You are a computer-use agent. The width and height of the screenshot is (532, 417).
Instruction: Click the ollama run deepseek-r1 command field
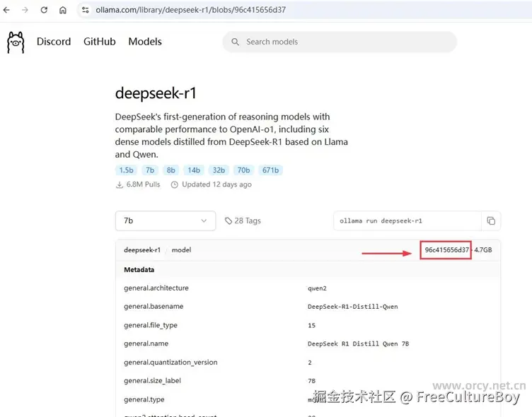pos(407,221)
